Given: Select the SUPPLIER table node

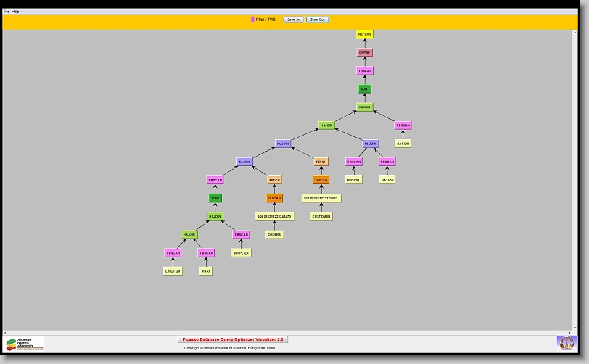Looking at the screenshot, I should pos(241,253).
